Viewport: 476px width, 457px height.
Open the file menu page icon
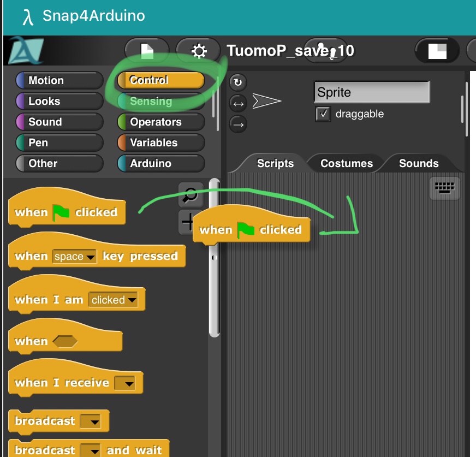[x=146, y=51]
